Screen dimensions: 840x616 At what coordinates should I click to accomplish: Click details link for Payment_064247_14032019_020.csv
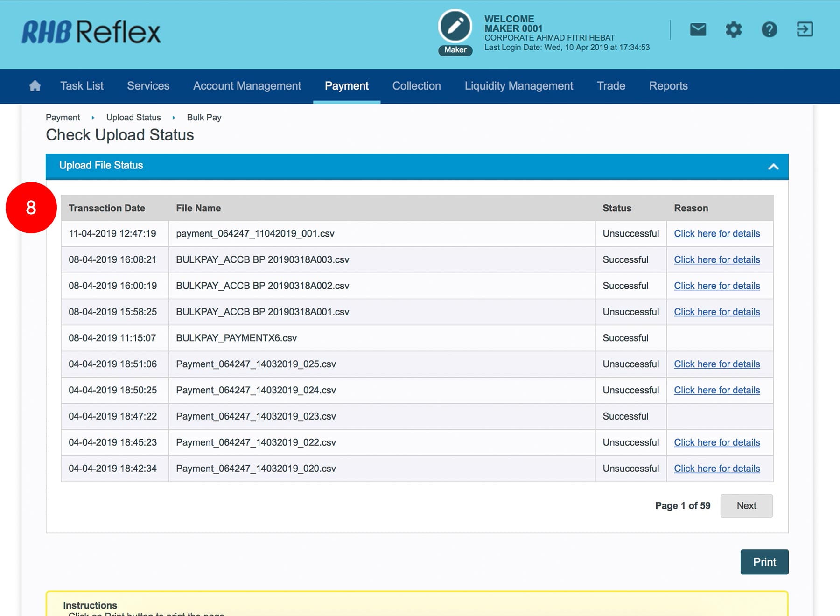tap(716, 469)
